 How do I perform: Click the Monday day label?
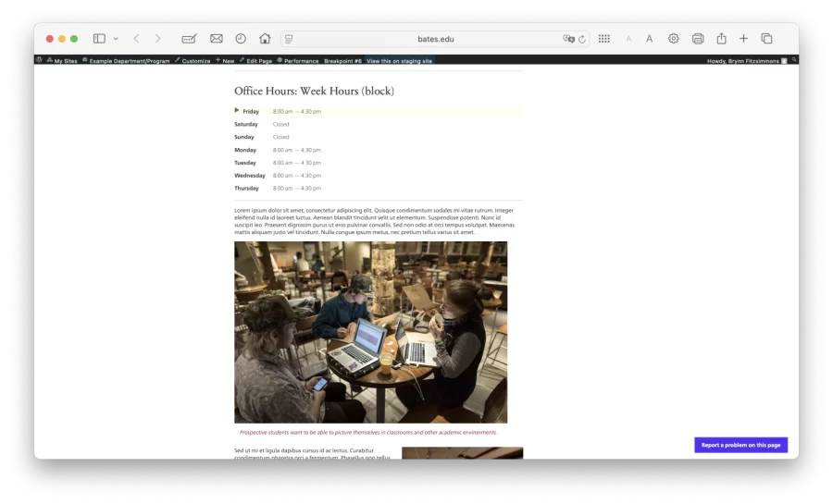245,150
